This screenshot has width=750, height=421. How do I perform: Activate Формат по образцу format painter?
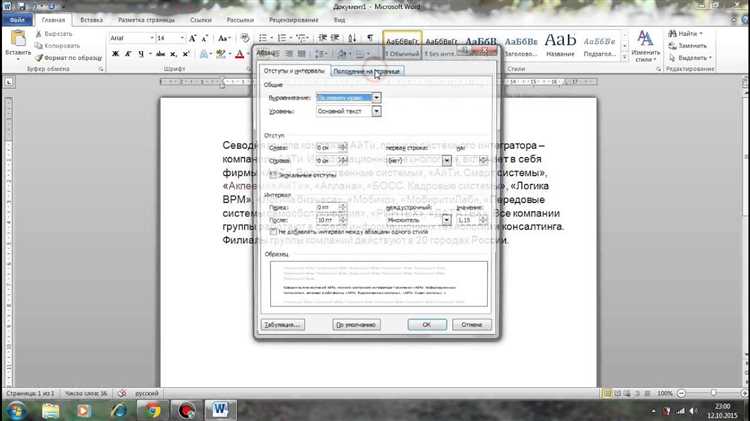68,58
